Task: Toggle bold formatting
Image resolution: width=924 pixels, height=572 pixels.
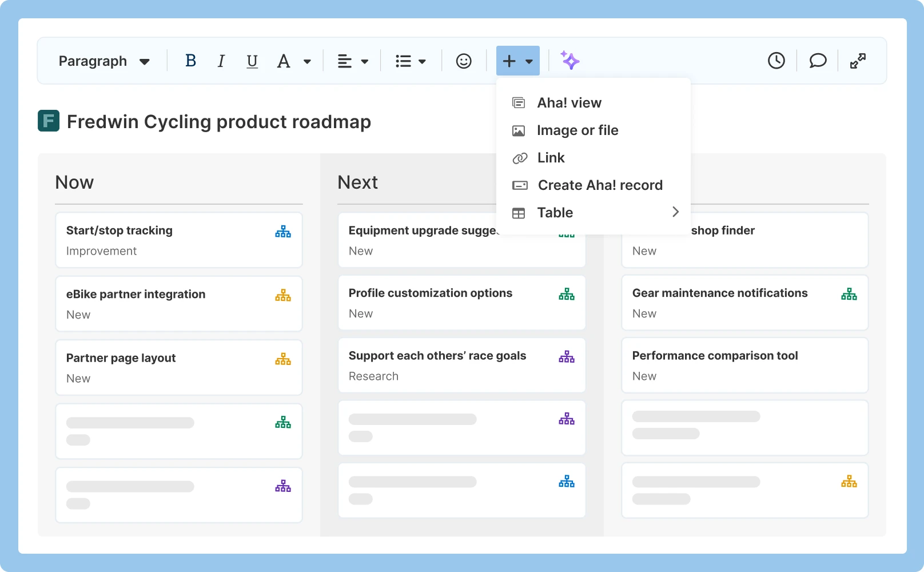Action: coord(190,61)
